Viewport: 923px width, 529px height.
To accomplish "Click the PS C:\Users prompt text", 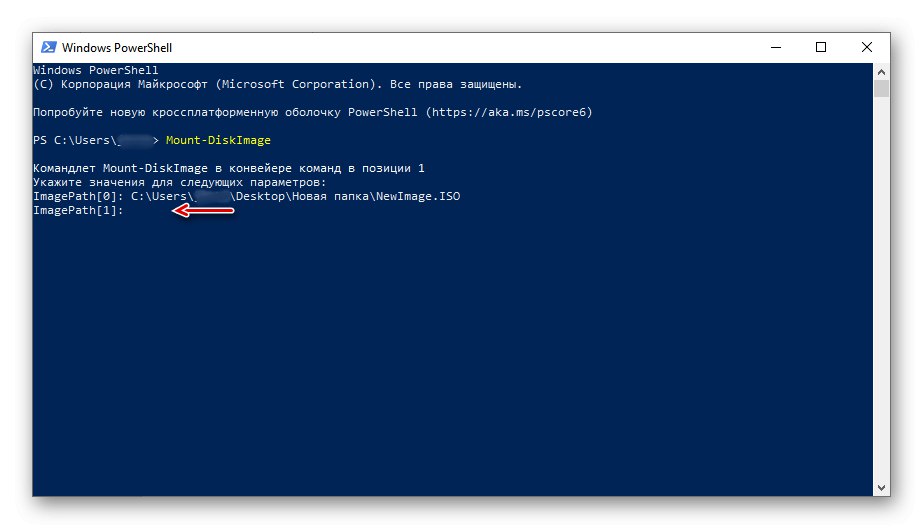I will (x=75, y=140).
